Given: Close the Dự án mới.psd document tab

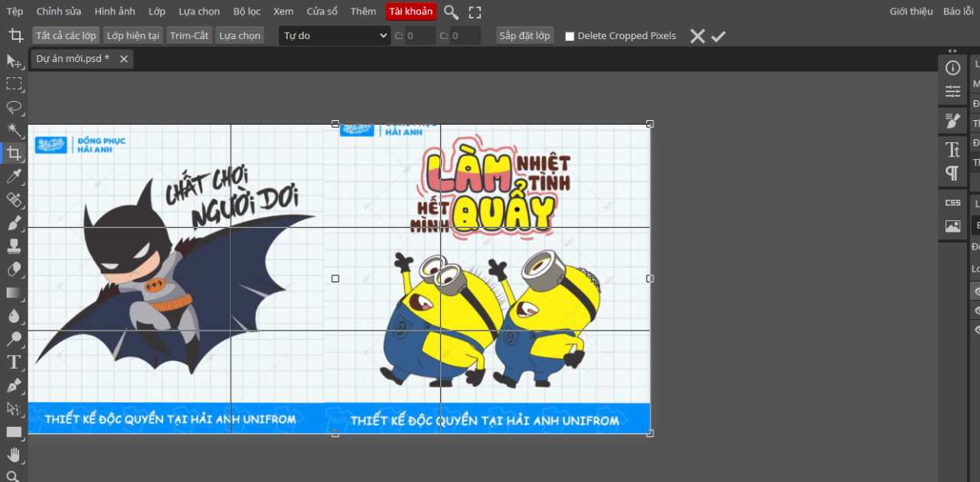Looking at the screenshot, I should pyautogui.click(x=124, y=59).
